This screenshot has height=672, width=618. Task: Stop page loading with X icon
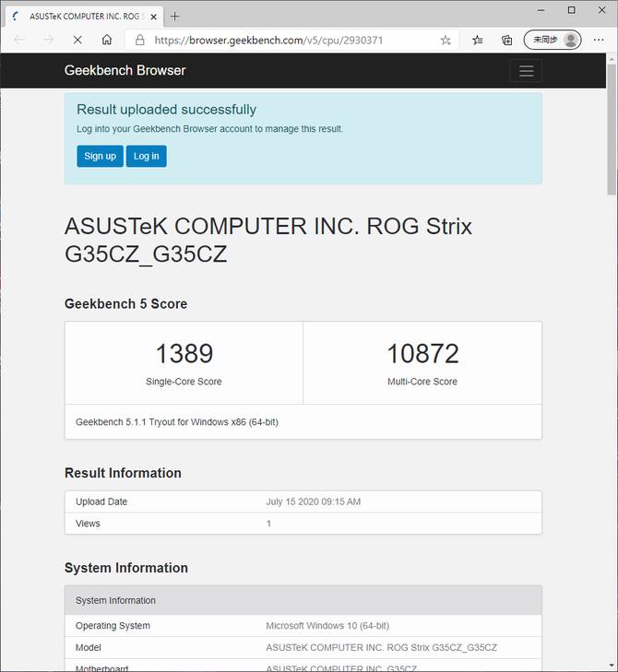pos(77,40)
